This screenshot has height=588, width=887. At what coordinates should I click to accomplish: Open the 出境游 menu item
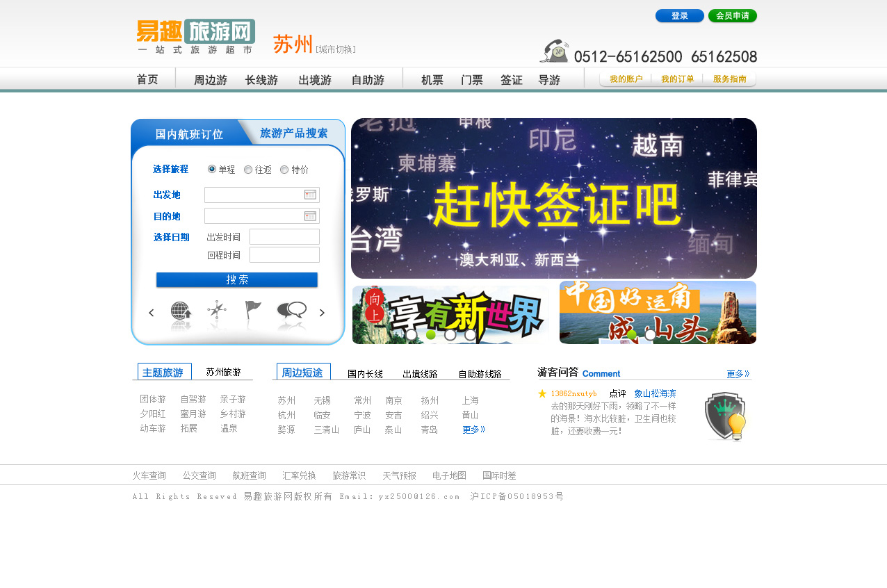tap(315, 80)
